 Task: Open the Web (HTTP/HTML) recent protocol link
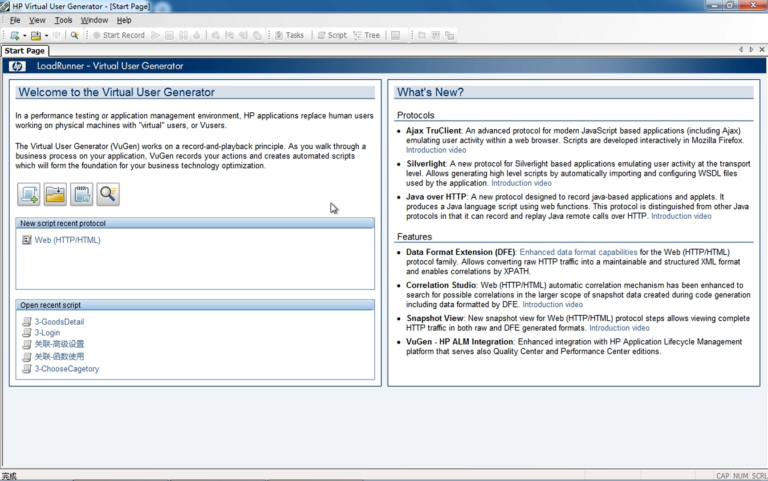[67, 240]
